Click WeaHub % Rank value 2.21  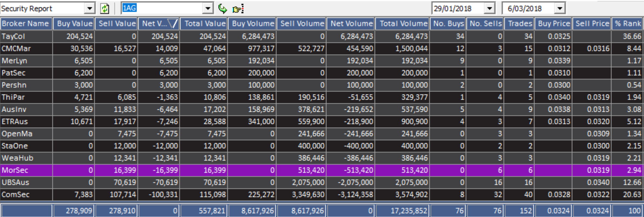click(x=634, y=158)
